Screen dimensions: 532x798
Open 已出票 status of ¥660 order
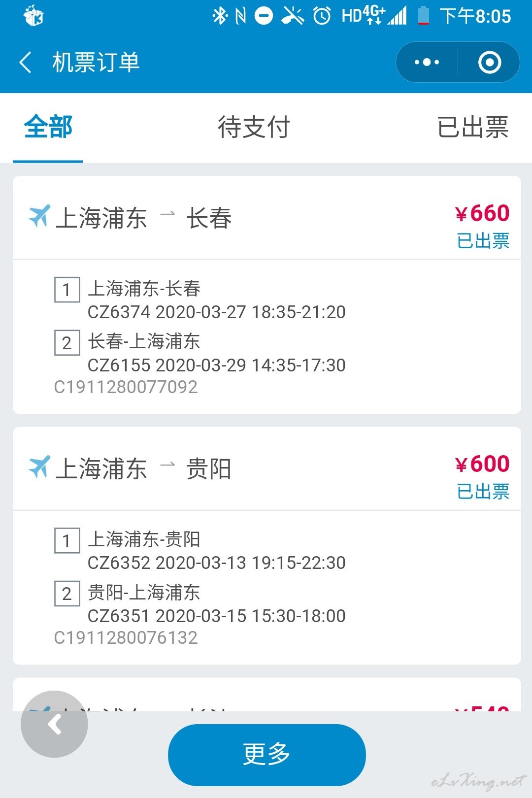(x=483, y=241)
